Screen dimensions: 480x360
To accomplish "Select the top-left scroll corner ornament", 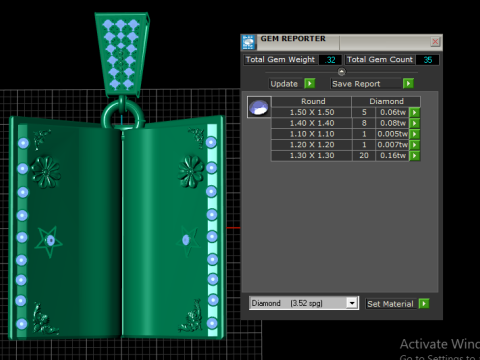I will [41, 139].
